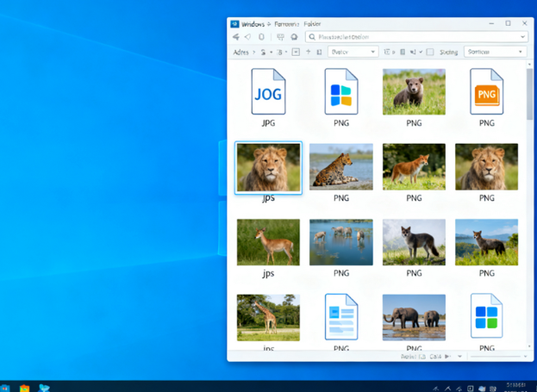Click the Adres breadcrumb label
Image resolution: width=537 pixels, height=392 pixels.
240,53
